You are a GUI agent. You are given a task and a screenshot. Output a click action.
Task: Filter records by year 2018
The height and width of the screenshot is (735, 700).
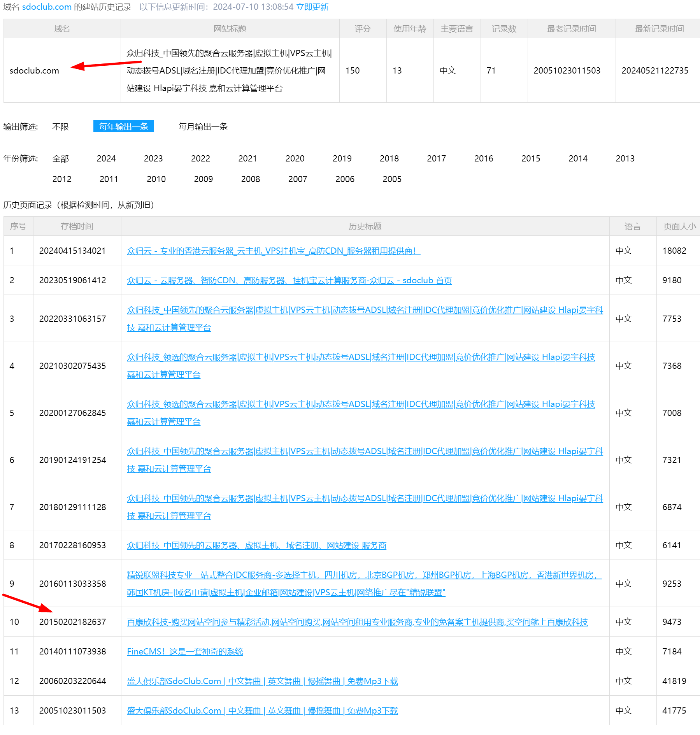(x=389, y=159)
